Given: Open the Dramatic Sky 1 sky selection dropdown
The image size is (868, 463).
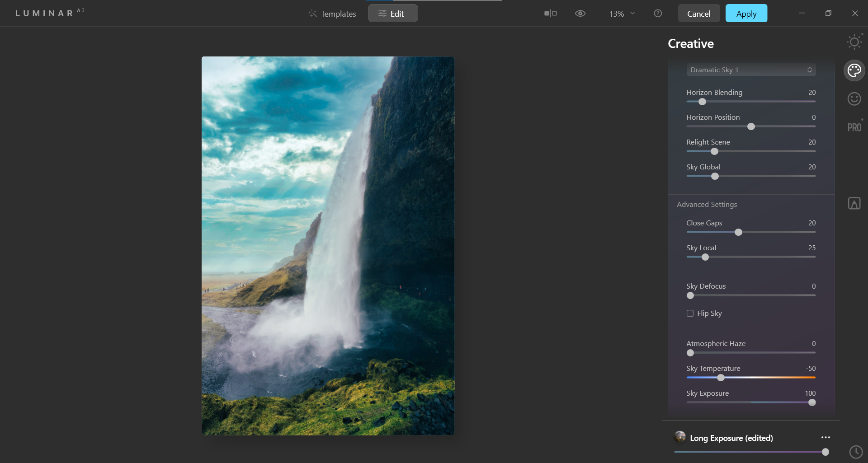Looking at the screenshot, I should (x=751, y=70).
